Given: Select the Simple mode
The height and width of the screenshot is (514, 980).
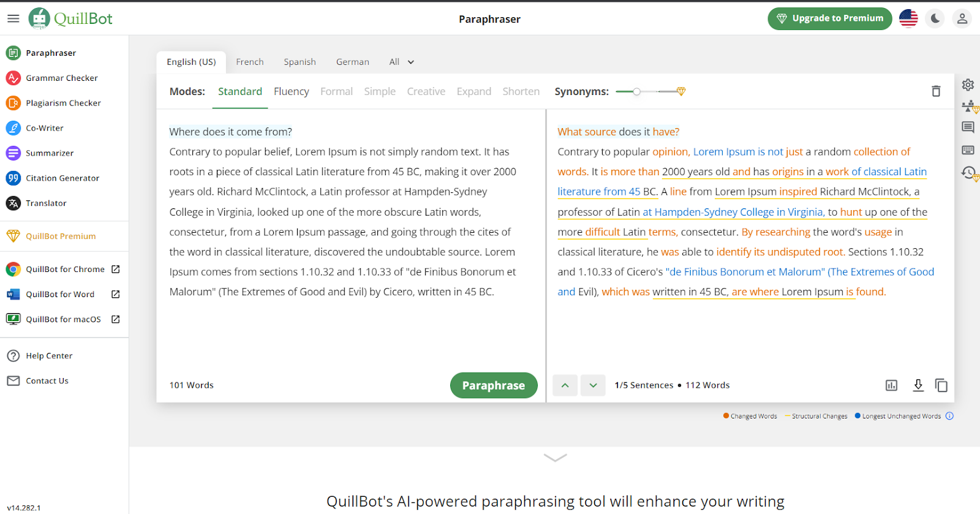Looking at the screenshot, I should (380, 91).
